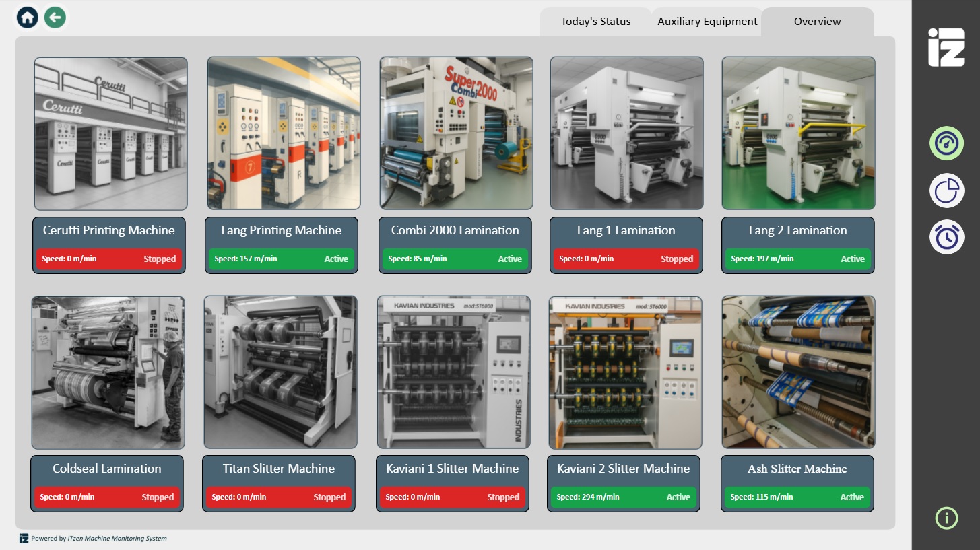Open the Auxiliary Equipment tab

(x=707, y=22)
